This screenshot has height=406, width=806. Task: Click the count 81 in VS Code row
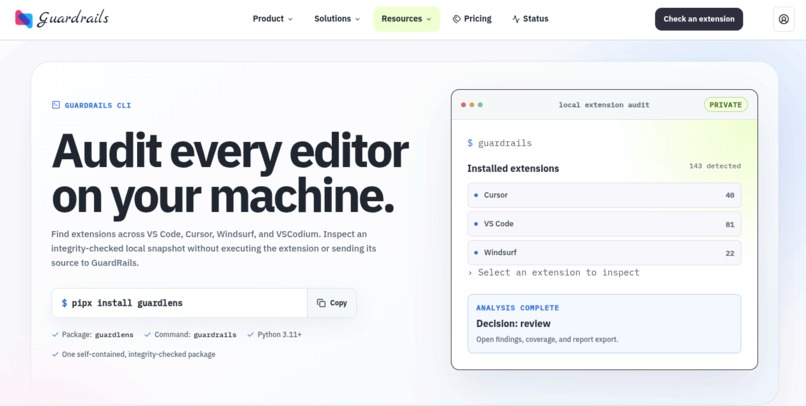[730, 225]
